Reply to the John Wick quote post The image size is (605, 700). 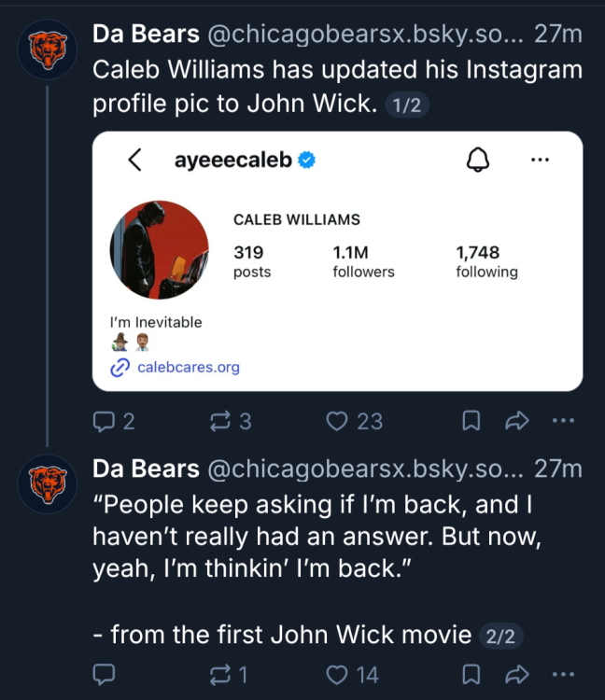click(x=104, y=674)
